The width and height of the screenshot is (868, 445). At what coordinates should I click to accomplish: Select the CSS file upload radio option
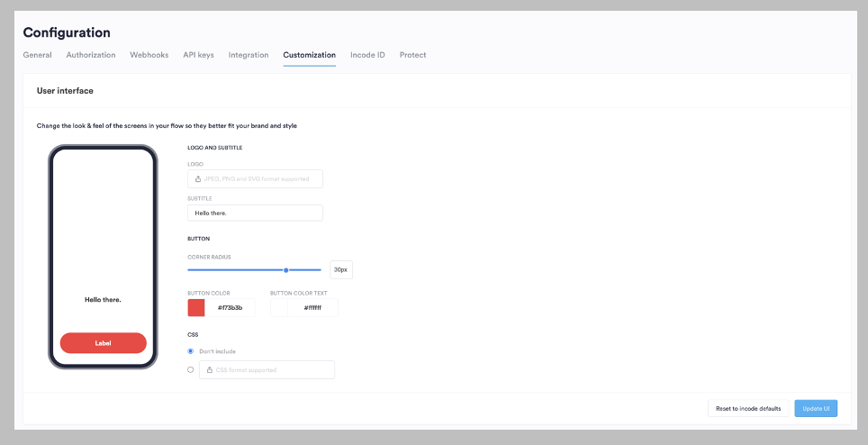(190, 369)
